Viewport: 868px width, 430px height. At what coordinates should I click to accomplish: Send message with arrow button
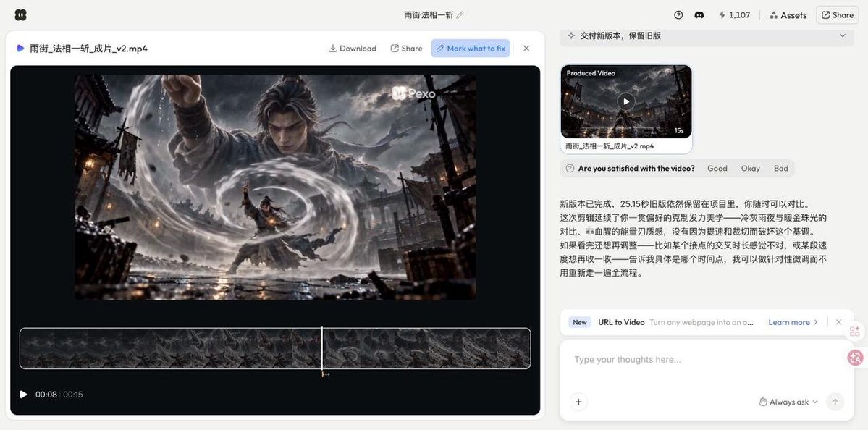click(835, 402)
